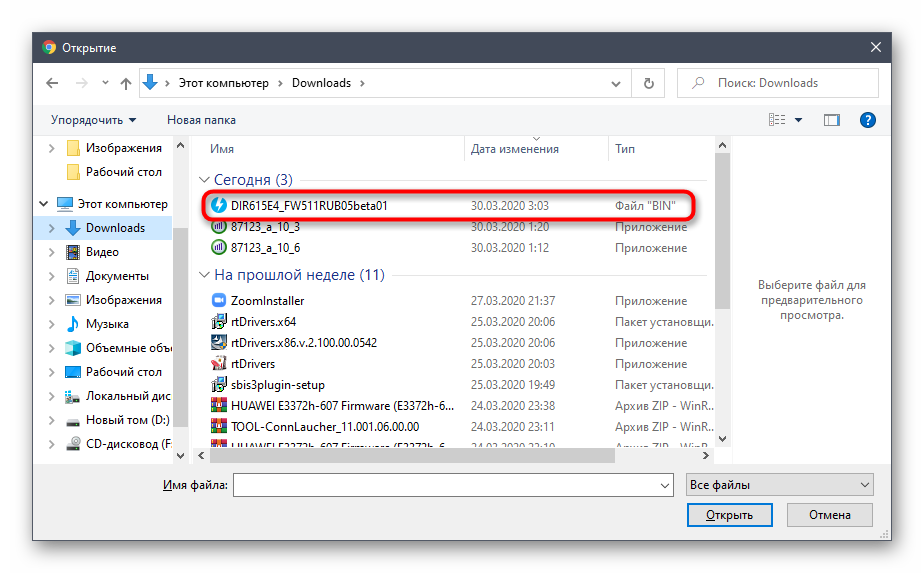Select the ZoomInstaller file
Viewport: 924px width, 573px height.
coord(267,301)
